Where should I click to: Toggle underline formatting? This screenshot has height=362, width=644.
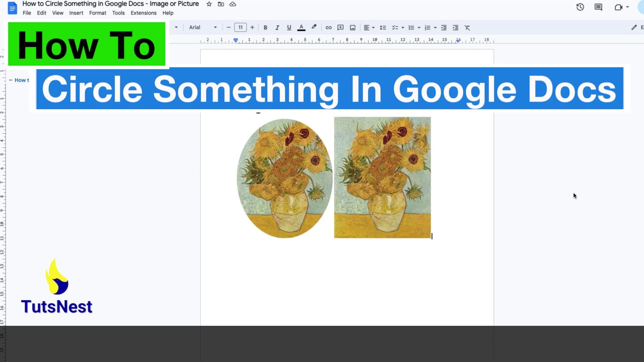tap(289, 27)
